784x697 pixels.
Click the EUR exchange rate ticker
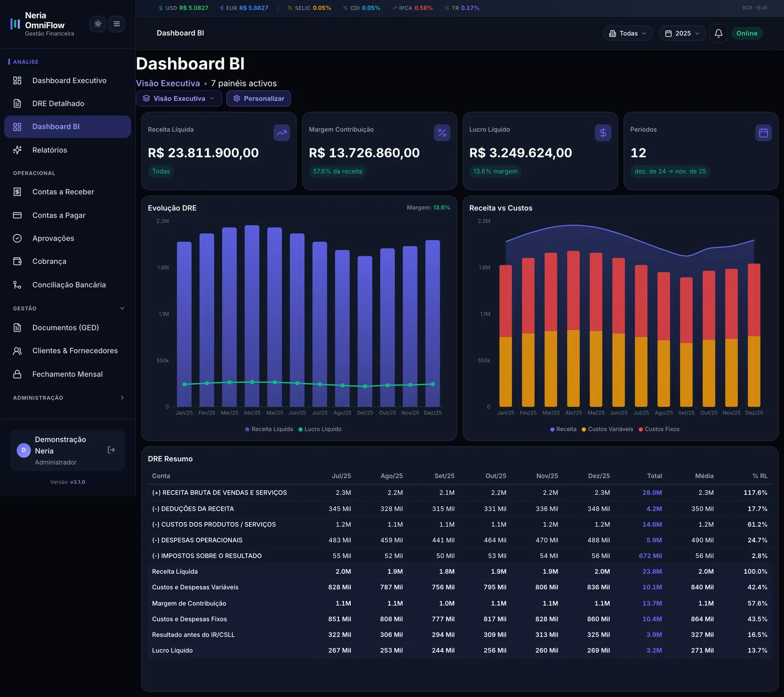click(244, 8)
